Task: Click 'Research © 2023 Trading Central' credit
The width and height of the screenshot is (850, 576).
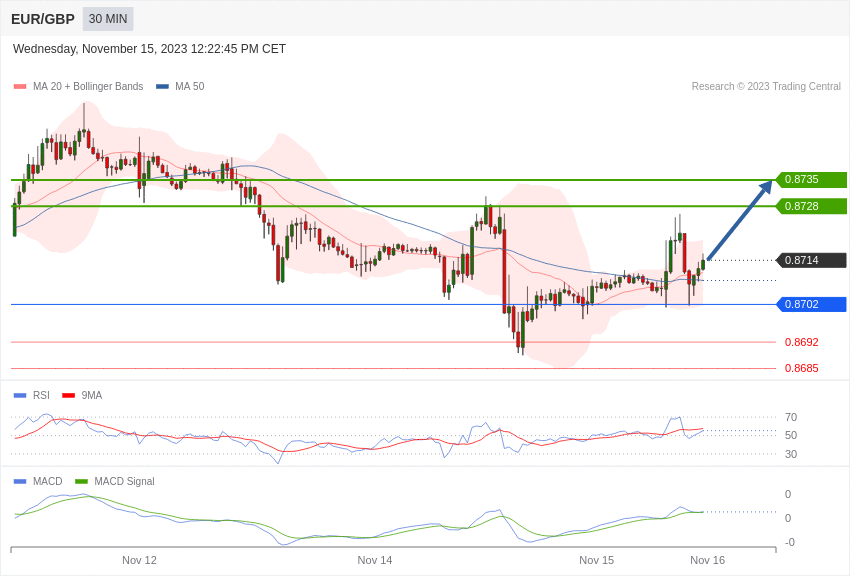Action: pos(766,86)
